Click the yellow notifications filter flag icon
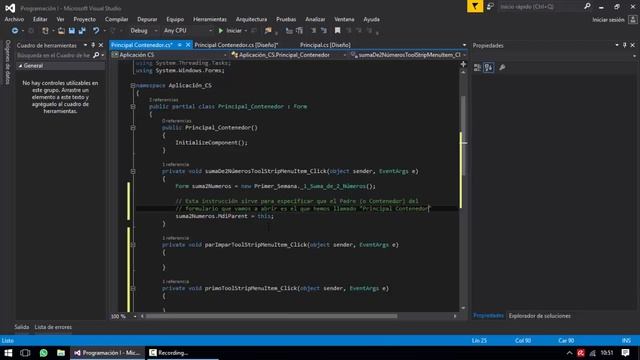Image resolution: width=640 pixels, height=360 pixels. 475,7
